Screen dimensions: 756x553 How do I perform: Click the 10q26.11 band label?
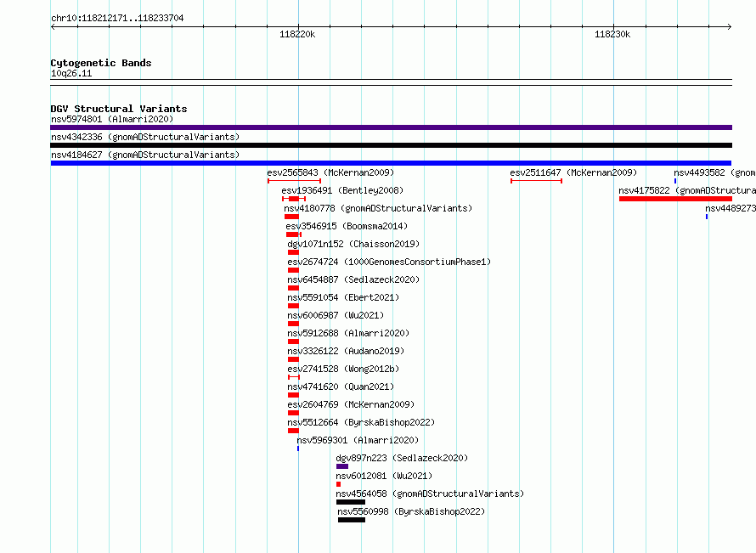tap(71, 73)
